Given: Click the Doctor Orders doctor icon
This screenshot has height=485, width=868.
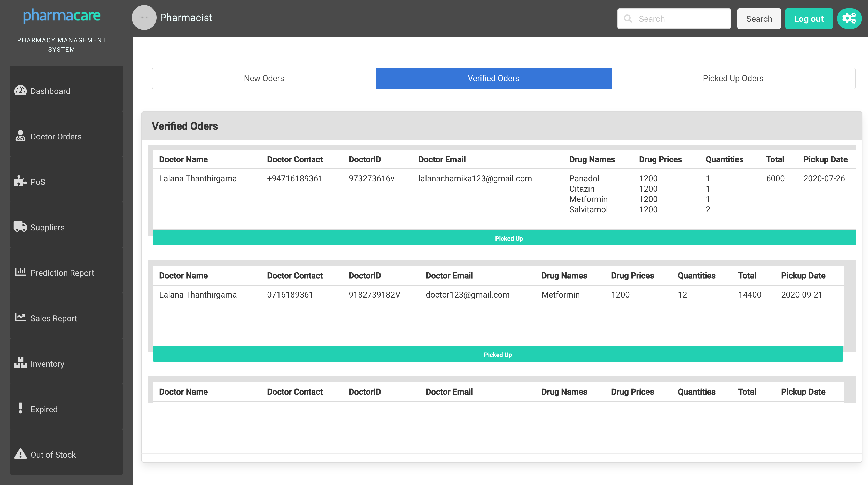Looking at the screenshot, I should click(x=20, y=136).
